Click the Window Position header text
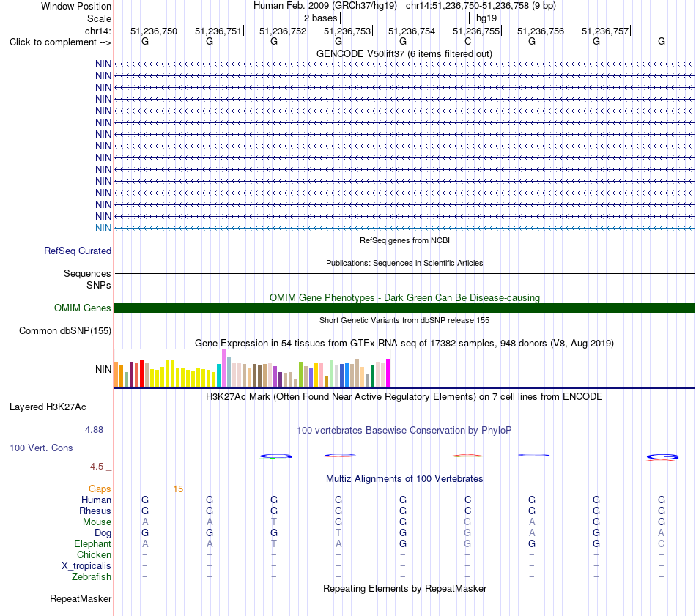The width and height of the screenshot is (696, 616). (x=76, y=6)
